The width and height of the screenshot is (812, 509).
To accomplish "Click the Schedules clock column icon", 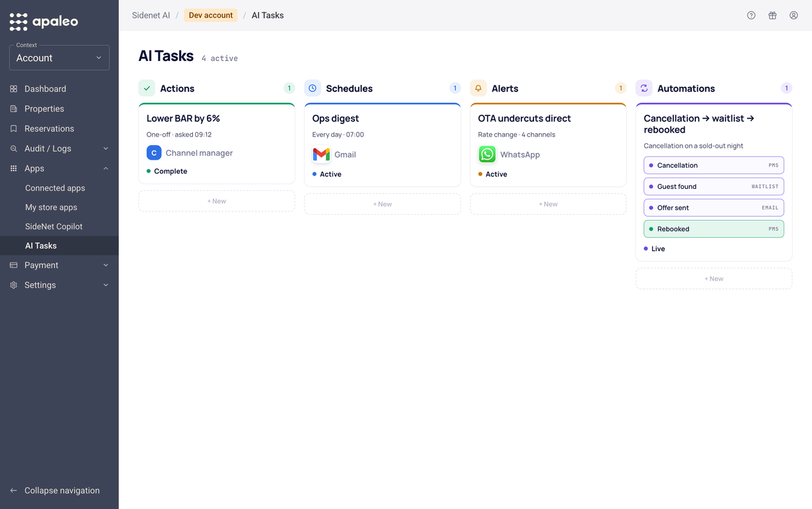I will (312, 88).
